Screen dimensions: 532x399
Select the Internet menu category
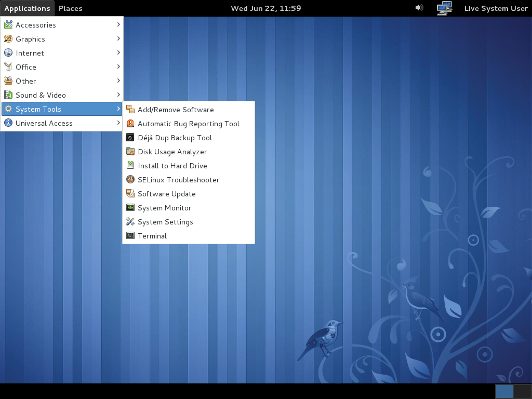[30, 53]
